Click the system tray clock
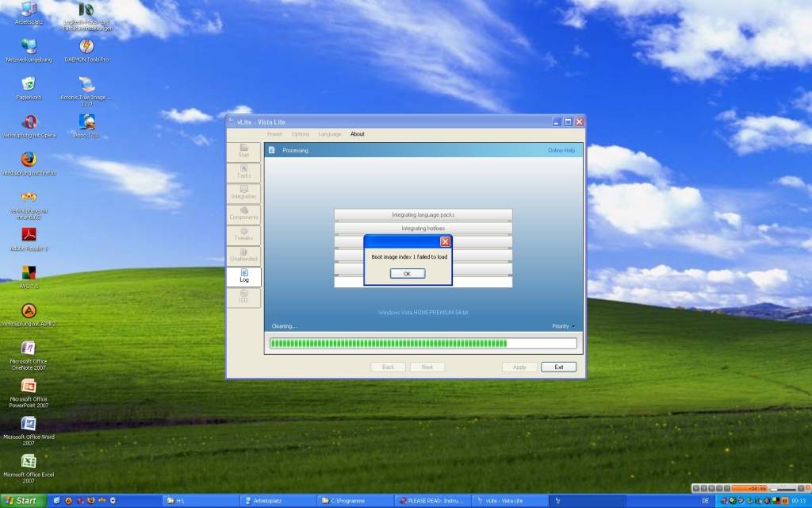The image size is (812, 508). (799, 501)
